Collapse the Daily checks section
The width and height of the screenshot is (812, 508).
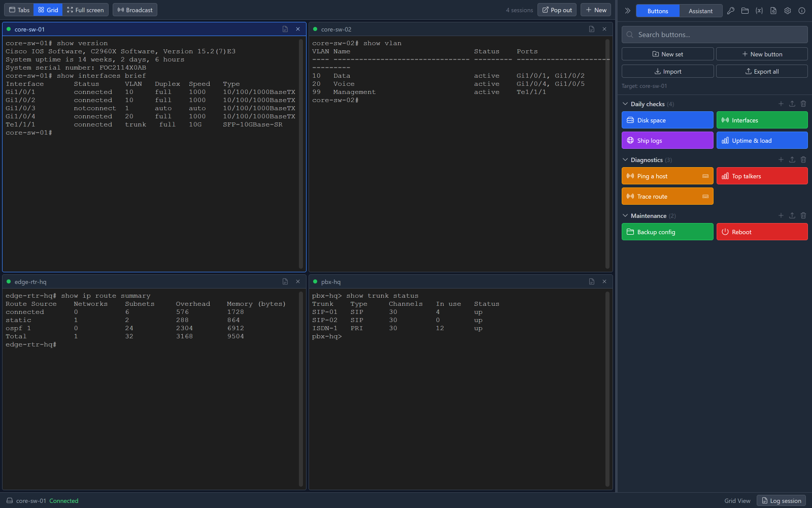(x=625, y=104)
